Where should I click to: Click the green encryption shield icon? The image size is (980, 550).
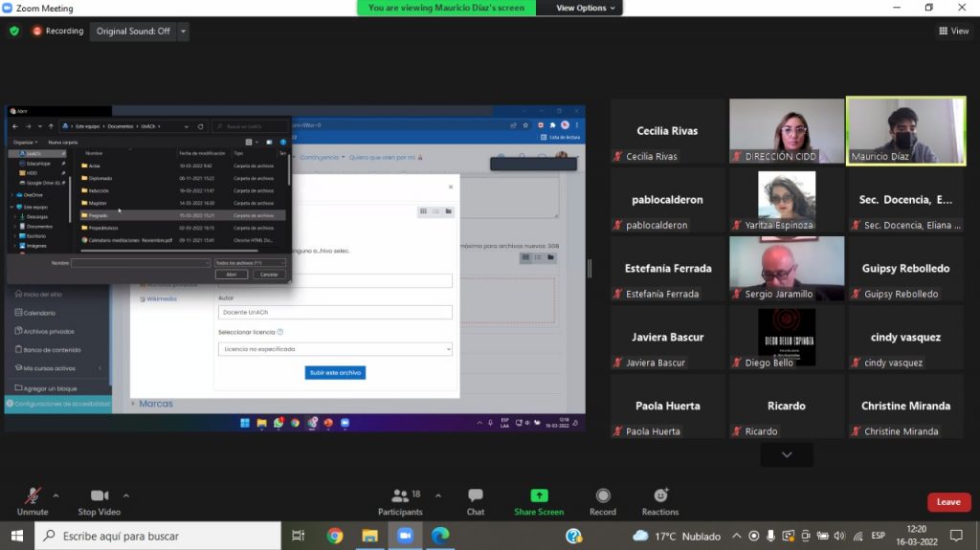tap(14, 31)
